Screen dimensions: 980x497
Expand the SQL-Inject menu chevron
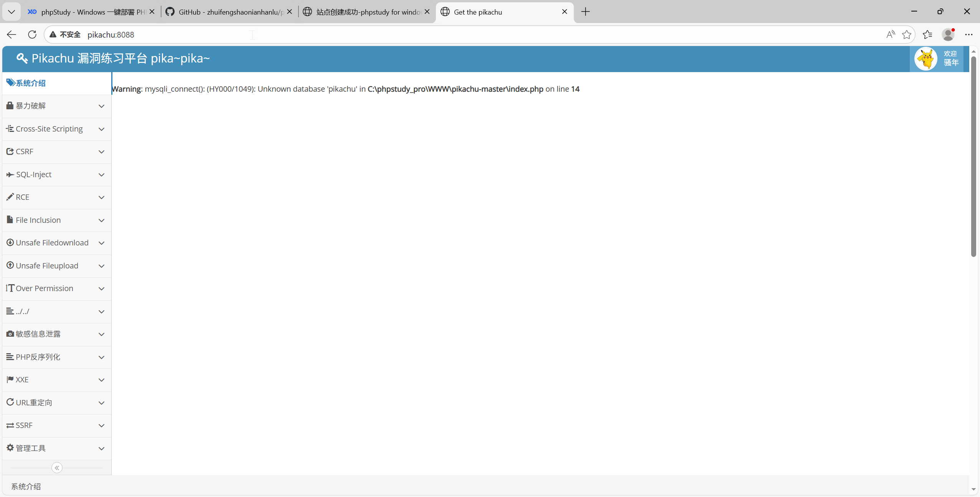(101, 175)
